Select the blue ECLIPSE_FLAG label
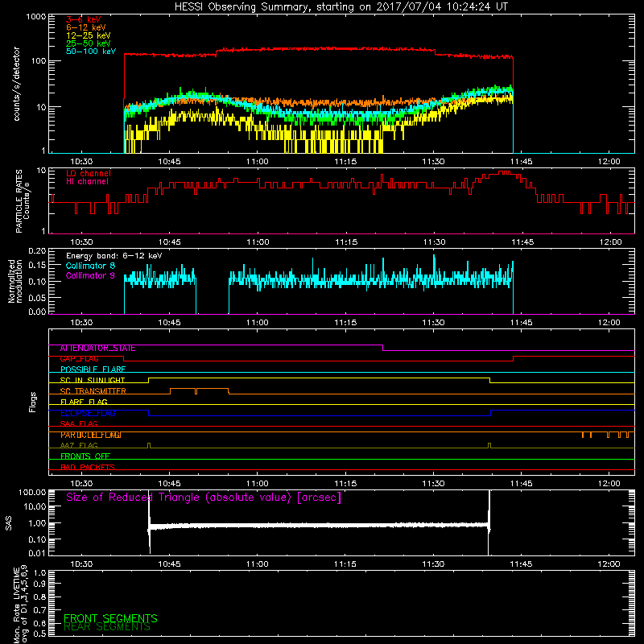 pos(88,414)
